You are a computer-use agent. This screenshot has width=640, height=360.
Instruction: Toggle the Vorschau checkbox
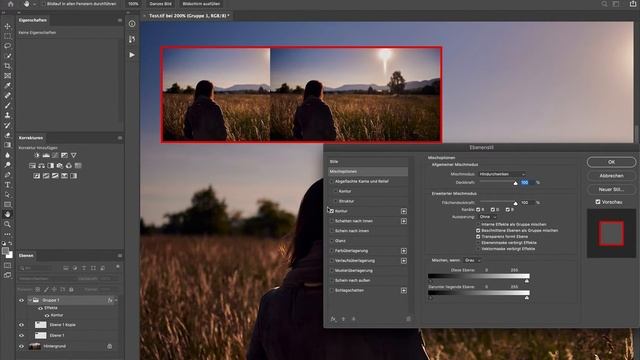(598, 202)
